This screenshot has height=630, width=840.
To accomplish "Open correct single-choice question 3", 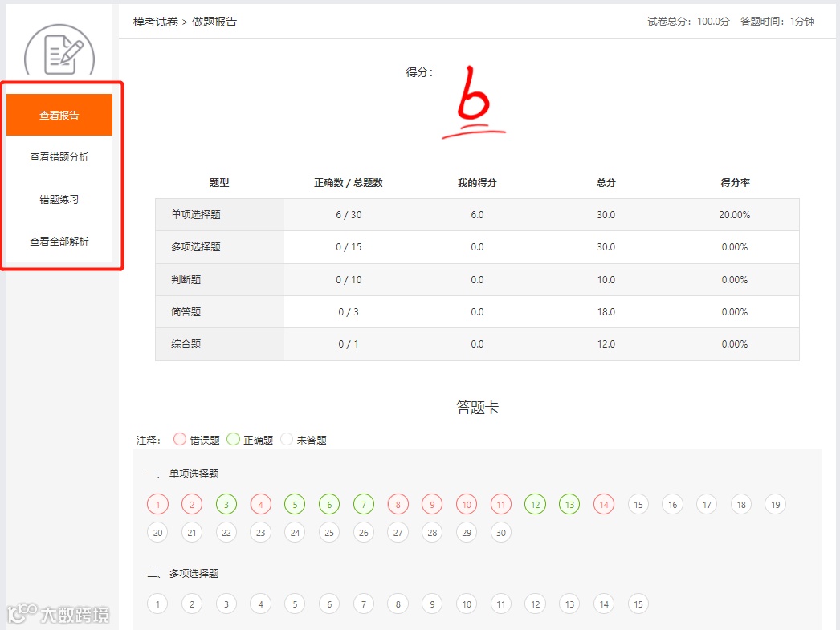I will pos(226,504).
